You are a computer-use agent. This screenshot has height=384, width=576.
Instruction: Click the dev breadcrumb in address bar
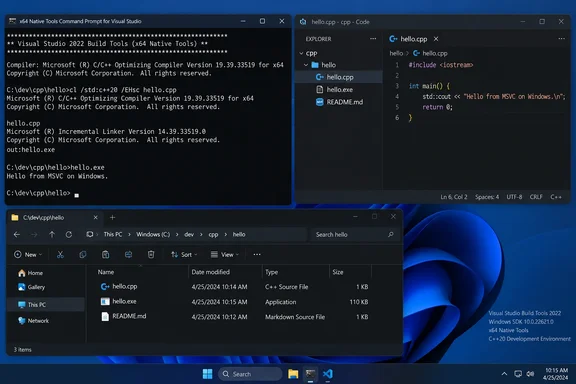click(189, 234)
